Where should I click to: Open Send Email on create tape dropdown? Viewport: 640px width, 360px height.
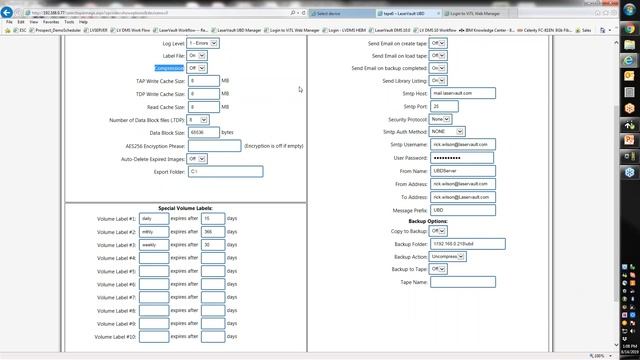(438, 43)
